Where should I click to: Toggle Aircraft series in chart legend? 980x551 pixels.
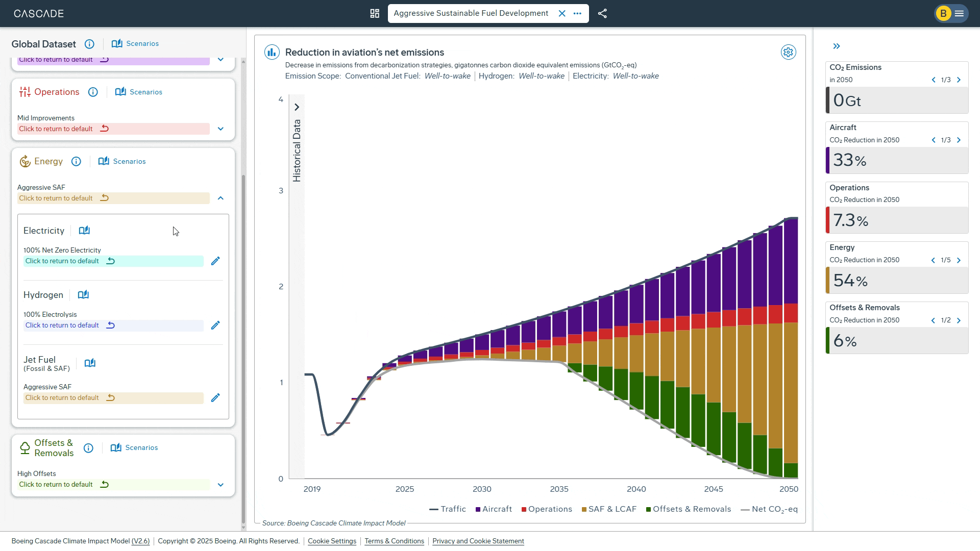click(x=493, y=509)
